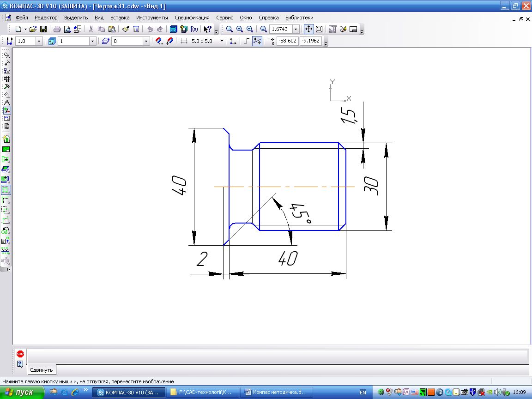Toggle the snaps button next to ortho
The image size is (532, 399).
click(257, 41)
